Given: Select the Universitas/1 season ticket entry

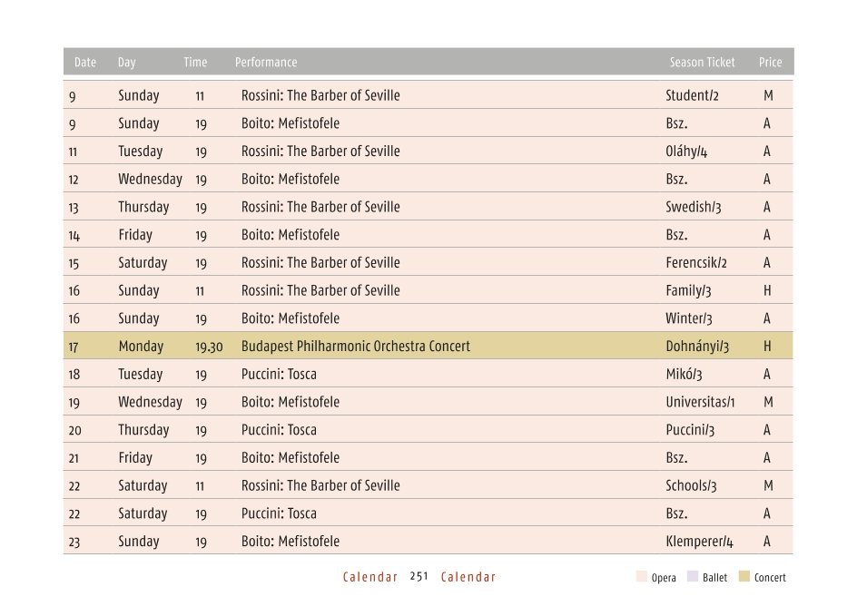Looking at the screenshot, I should pos(700,402).
